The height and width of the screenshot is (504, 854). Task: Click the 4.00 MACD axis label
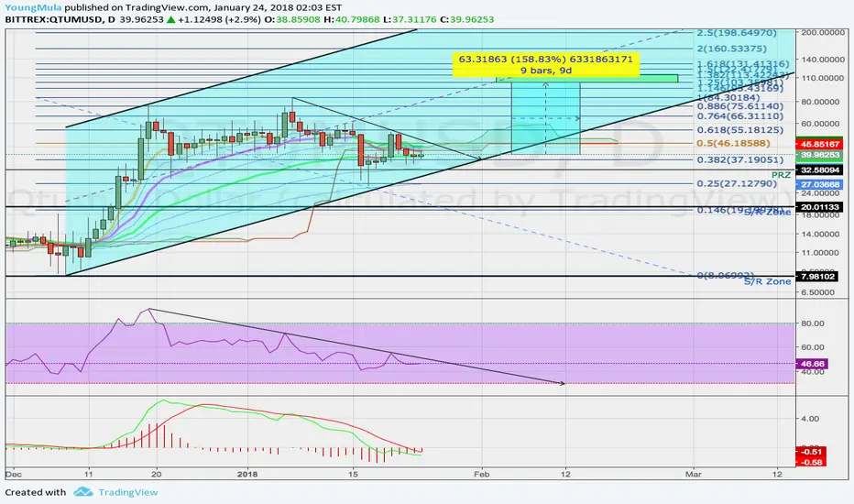click(x=810, y=419)
